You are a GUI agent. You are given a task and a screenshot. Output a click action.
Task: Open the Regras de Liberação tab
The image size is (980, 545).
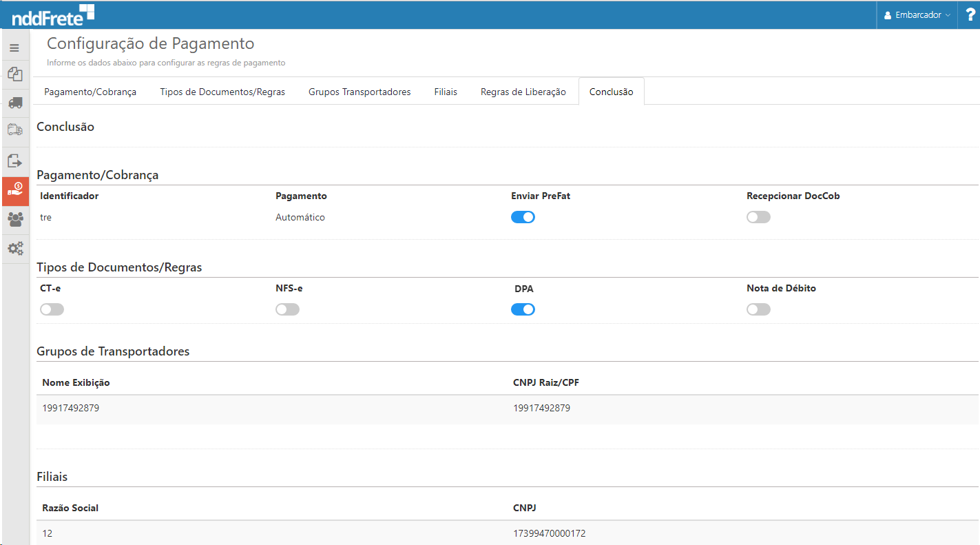pos(523,92)
